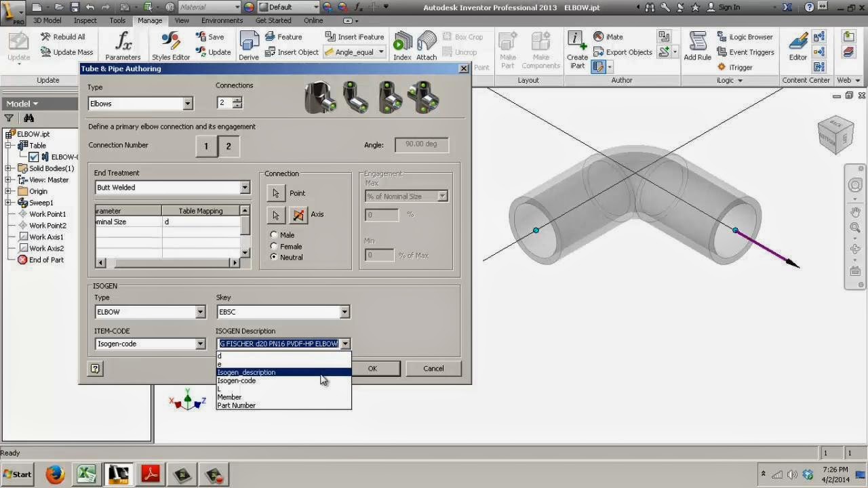Open the Environments ribbon tab

pyautogui.click(x=222, y=20)
